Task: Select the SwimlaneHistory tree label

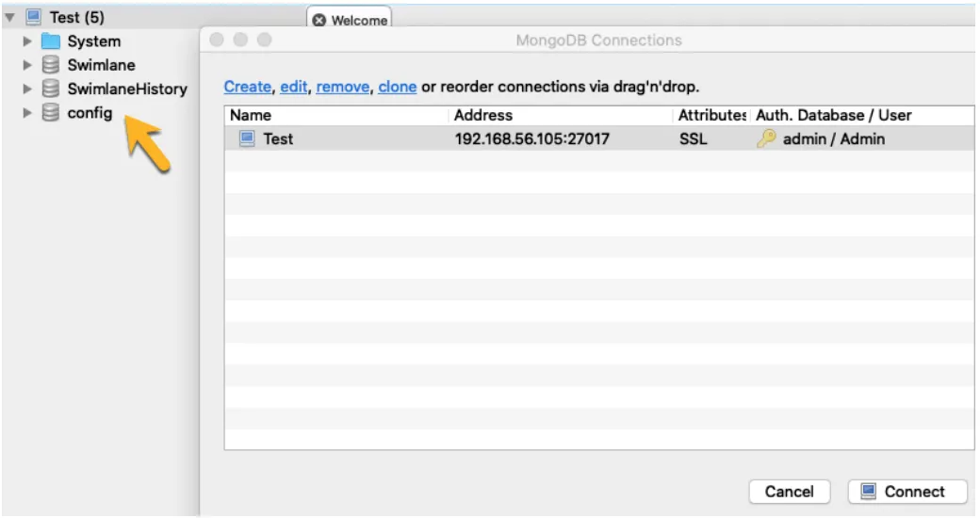Action: pyautogui.click(x=127, y=89)
